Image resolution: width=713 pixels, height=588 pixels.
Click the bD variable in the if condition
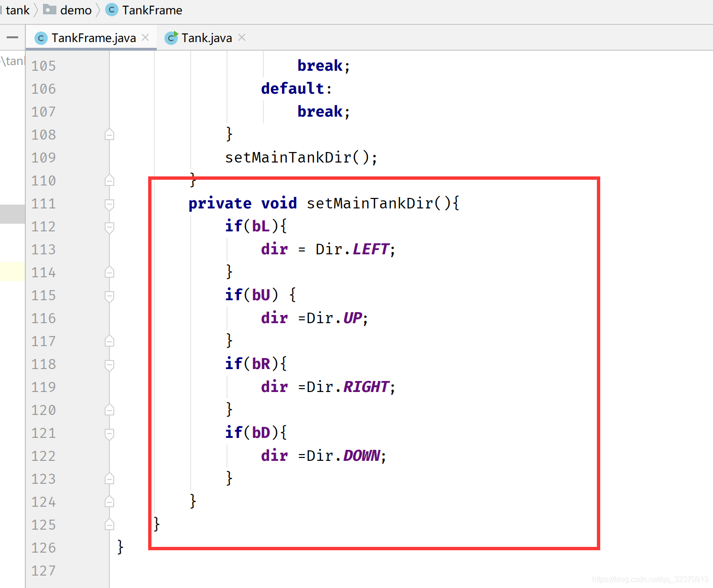[x=261, y=433]
